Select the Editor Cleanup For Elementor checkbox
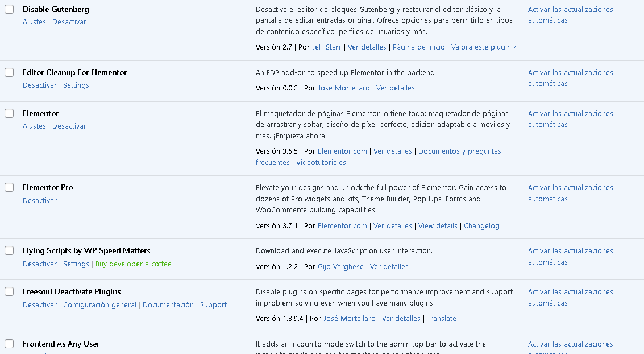This screenshot has height=354, width=644. (x=9, y=72)
